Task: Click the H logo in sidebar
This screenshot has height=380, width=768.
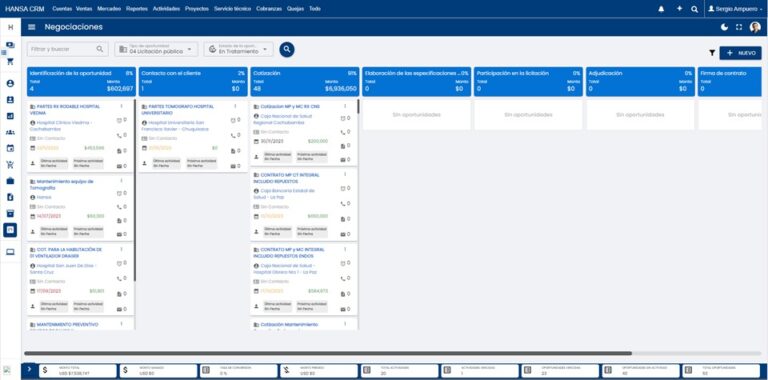Action: (x=10, y=27)
